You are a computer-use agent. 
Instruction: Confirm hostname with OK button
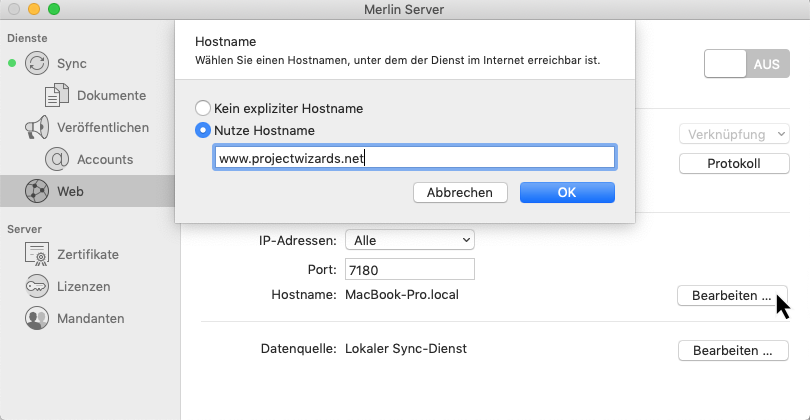(567, 192)
